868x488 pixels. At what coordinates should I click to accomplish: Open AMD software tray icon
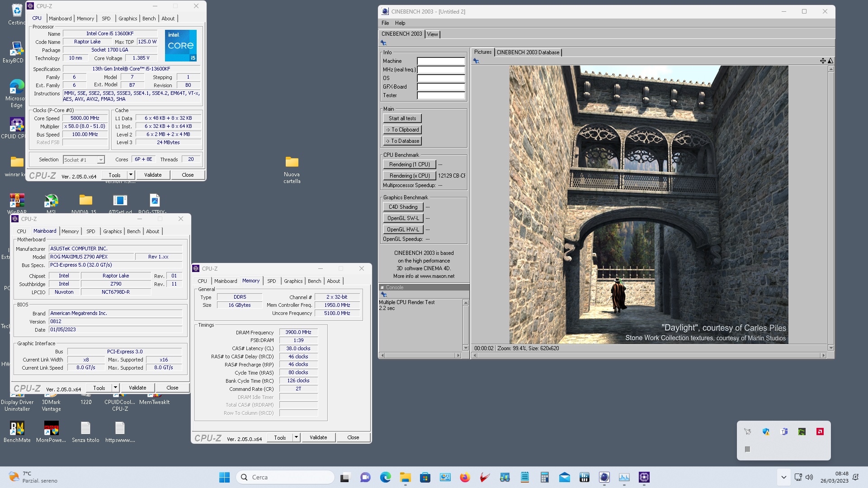[x=820, y=432]
